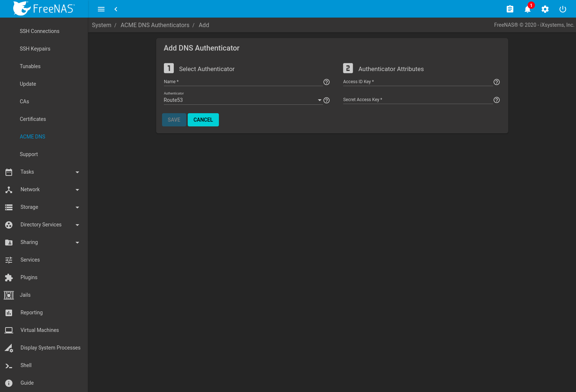576x392 pixels.
Task: Open the task manager clipboard icon
Action: click(x=510, y=9)
